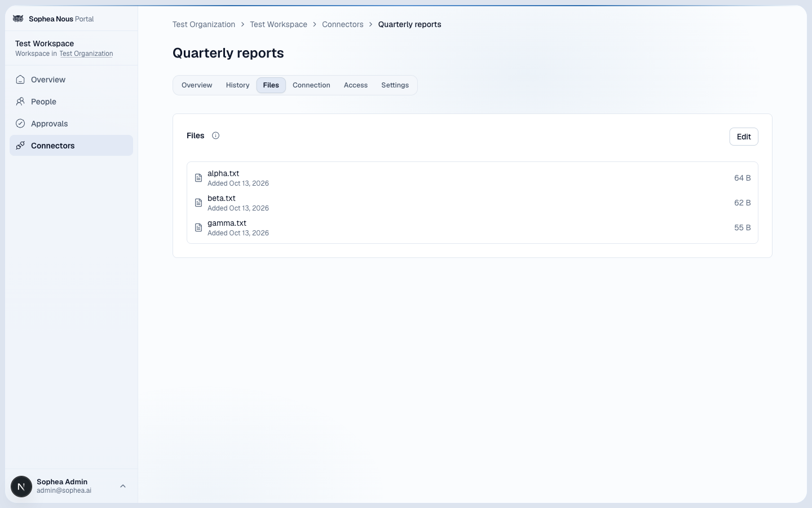Viewport: 812px width, 508px height.
Task: Open the Test Organization link under workspace name
Action: click(x=86, y=54)
